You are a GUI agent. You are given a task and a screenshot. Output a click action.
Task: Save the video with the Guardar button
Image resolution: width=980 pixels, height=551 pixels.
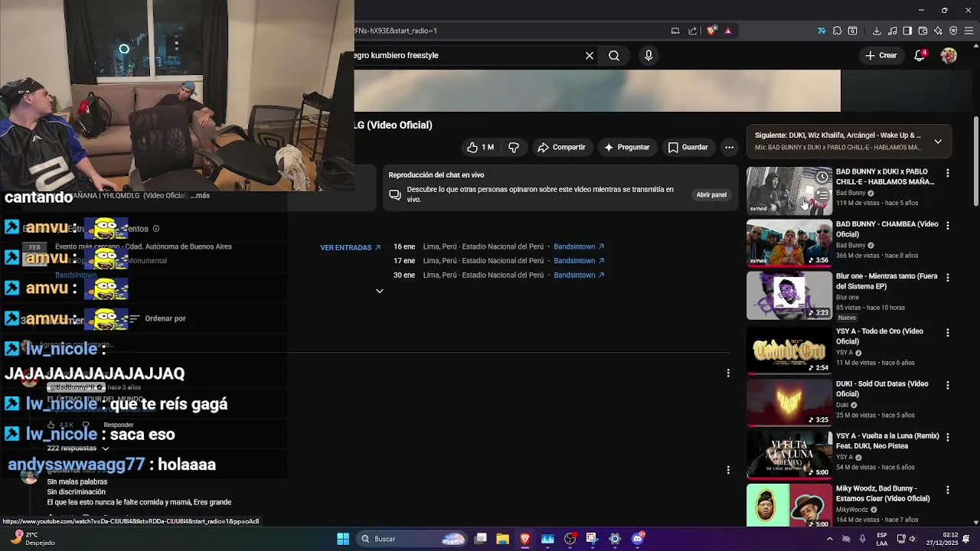[688, 147]
